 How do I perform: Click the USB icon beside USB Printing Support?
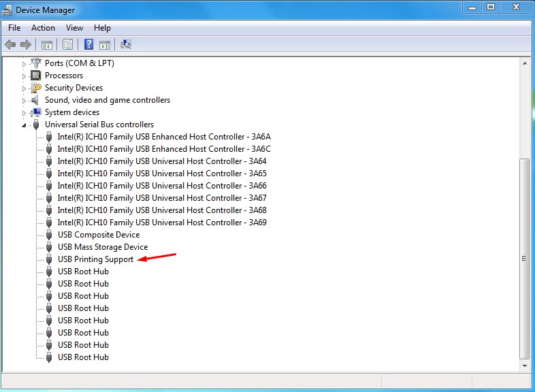pyautogui.click(x=49, y=259)
